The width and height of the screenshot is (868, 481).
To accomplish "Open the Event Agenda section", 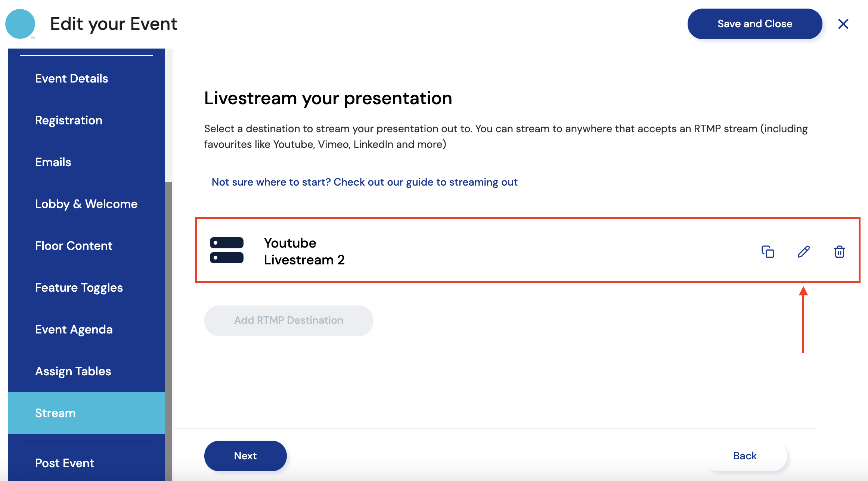I will pos(74,329).
